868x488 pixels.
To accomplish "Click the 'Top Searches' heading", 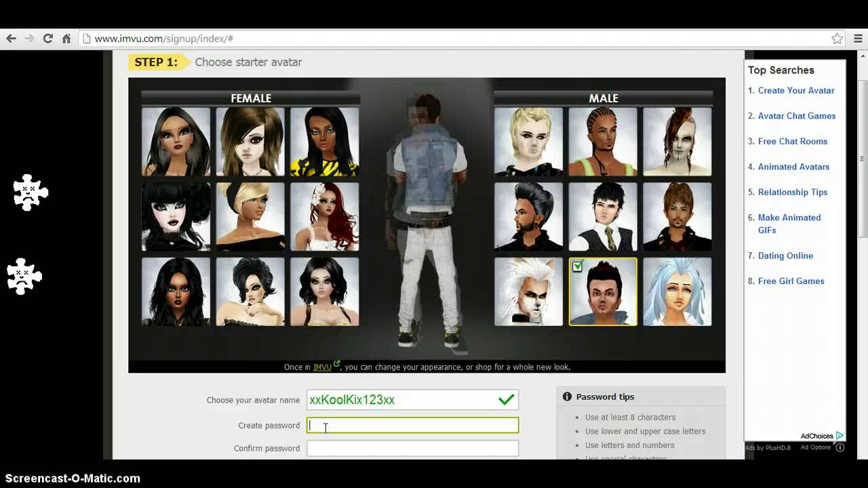I will coord(781,70).
